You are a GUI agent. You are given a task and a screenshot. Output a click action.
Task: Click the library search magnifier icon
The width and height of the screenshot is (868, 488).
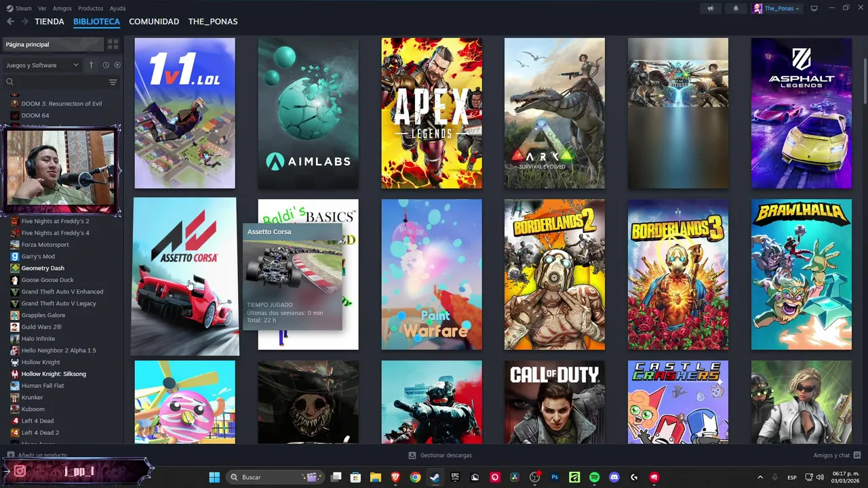point(9,82)
